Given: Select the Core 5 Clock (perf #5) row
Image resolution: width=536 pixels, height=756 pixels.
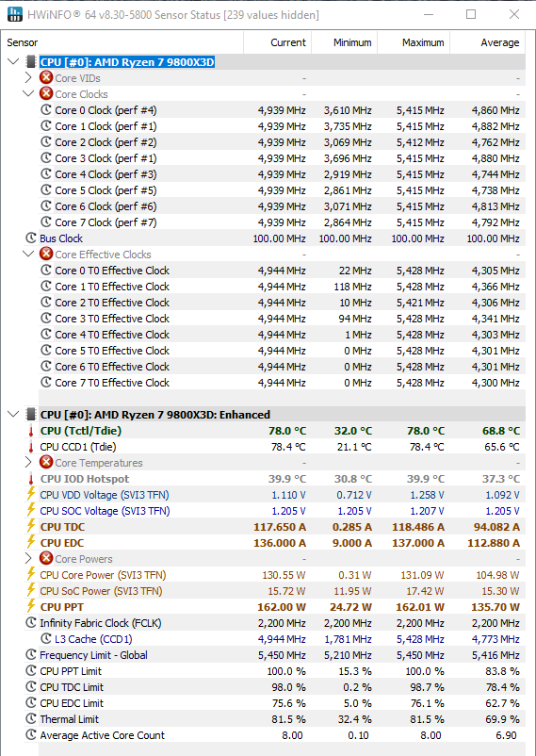Looking at the screenshot, I should 282,190.
